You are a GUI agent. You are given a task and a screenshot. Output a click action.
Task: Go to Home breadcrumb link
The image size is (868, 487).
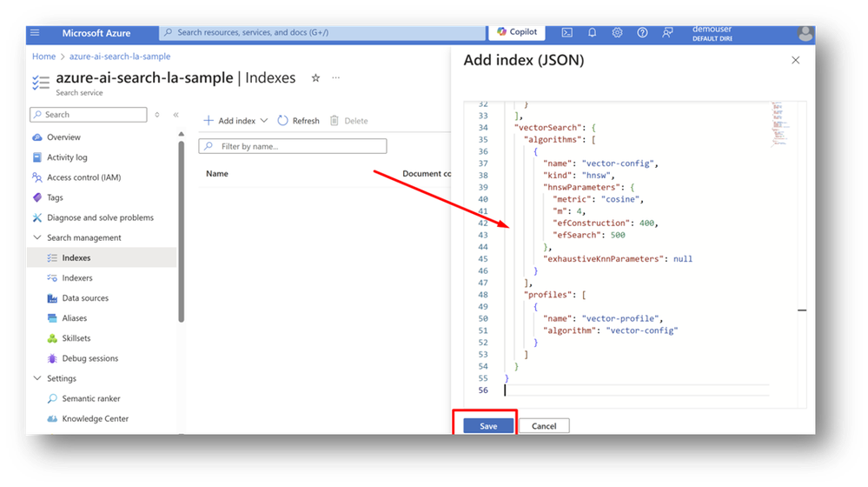(x=43, y=57)
